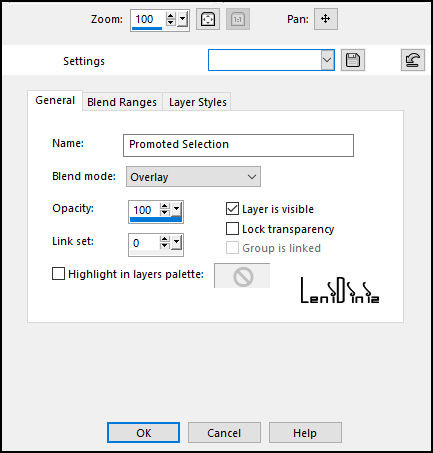Click the Fit to window zoom icon
This screenshot has width=433, height=453.
[208, 19]
